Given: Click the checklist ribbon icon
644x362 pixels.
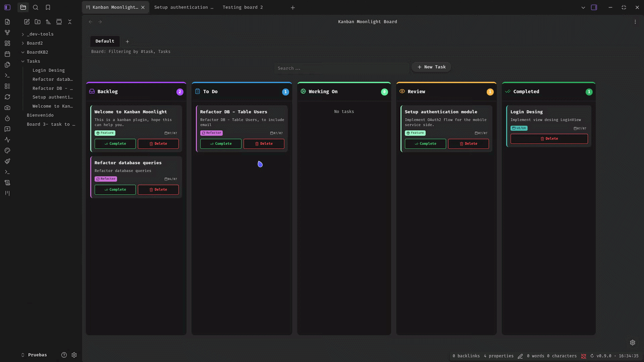Looking at the screenshot, I should pyautogui.click(x=7, y=86).
